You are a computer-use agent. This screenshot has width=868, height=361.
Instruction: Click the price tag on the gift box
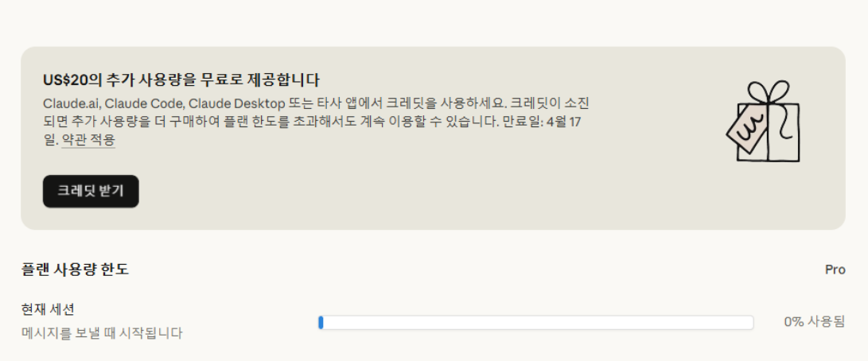tap(745, 129)
